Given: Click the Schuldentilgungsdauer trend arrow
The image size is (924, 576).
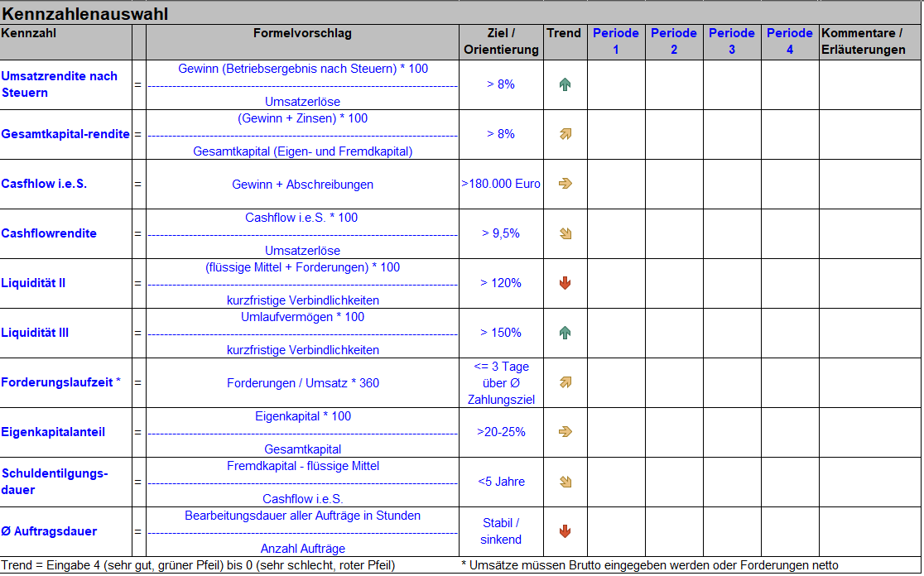Looking at the screenshot, I should tap(565, 482).
